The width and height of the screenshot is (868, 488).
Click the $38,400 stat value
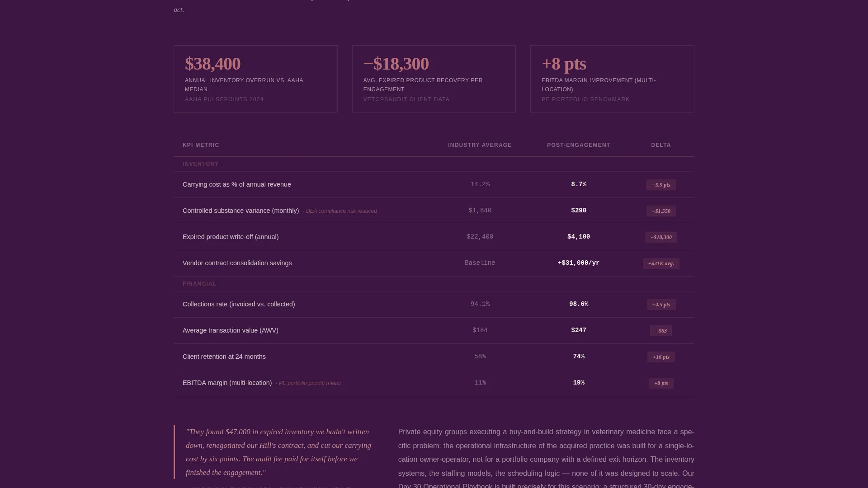(x=212, y=64)
